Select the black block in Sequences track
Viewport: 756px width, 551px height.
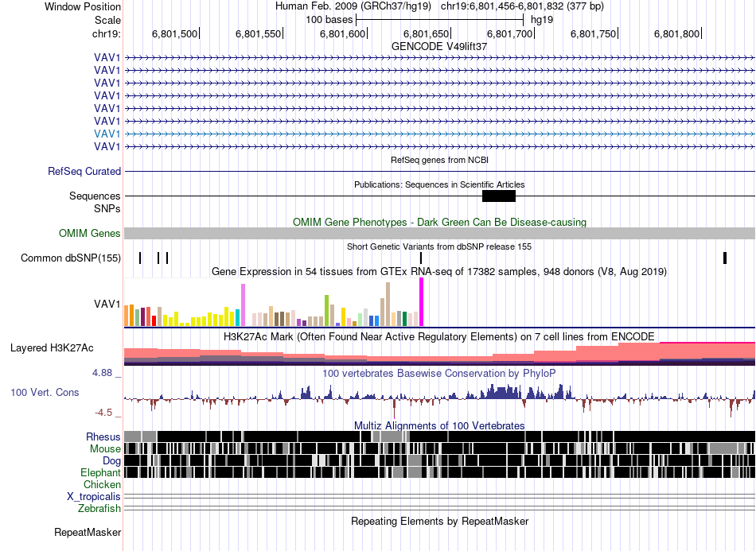coord(498,196)
